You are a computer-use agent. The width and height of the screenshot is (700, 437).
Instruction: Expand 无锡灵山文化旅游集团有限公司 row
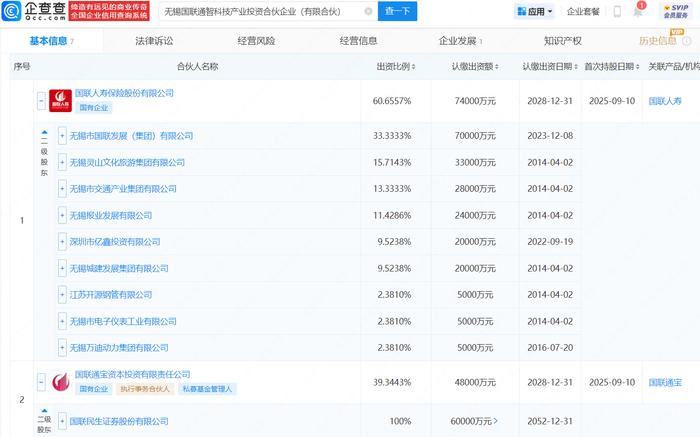[x=62, y=162]
